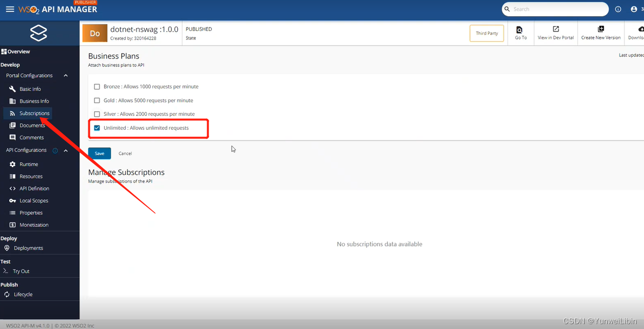
Task: Open the info circle icon in header
Action: (618, 9)
